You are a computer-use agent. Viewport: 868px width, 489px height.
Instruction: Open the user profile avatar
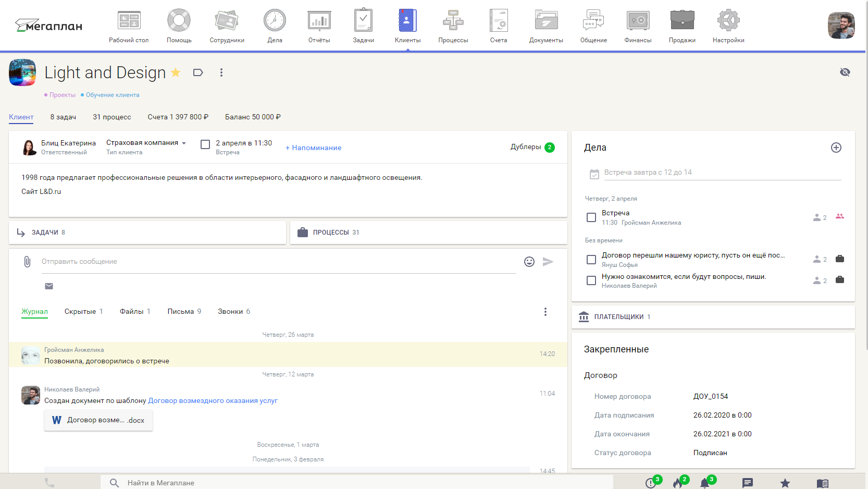pos(841,26)
